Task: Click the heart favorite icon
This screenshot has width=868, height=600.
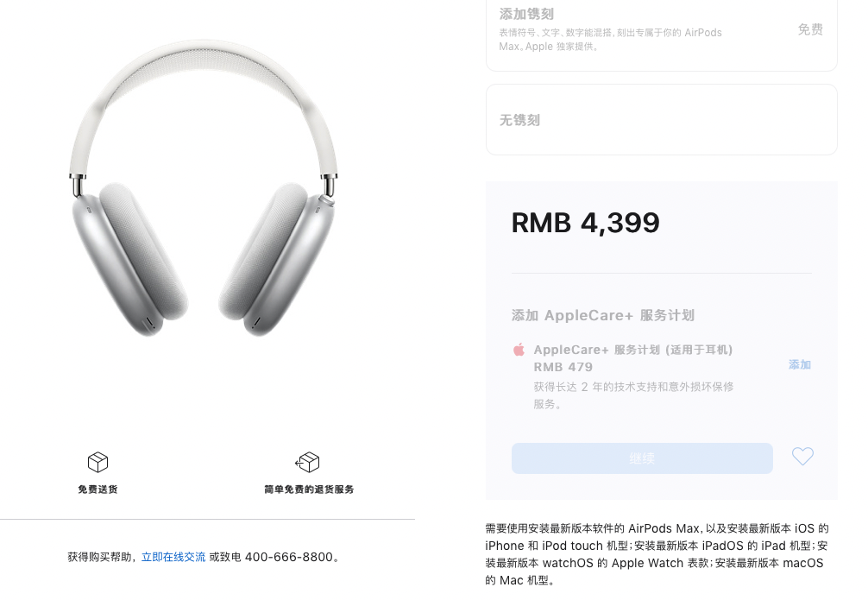Action: (802, 457)
